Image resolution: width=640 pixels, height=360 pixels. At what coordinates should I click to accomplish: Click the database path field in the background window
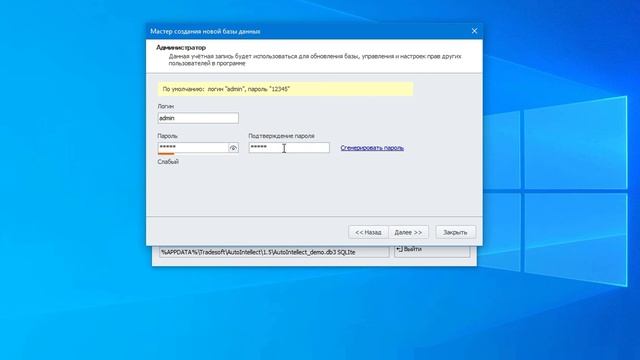[274, 252]
